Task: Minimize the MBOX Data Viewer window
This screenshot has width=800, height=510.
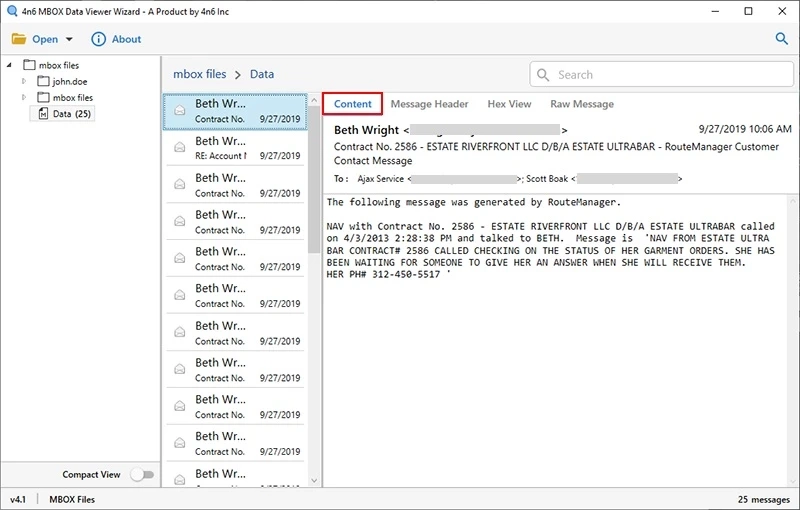Action: point(715,11)
